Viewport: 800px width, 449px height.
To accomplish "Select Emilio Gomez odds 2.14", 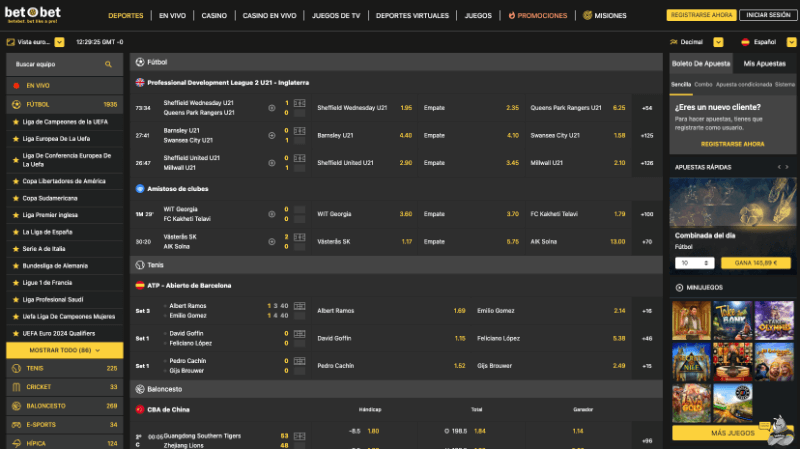I will [x=552, y=311].
